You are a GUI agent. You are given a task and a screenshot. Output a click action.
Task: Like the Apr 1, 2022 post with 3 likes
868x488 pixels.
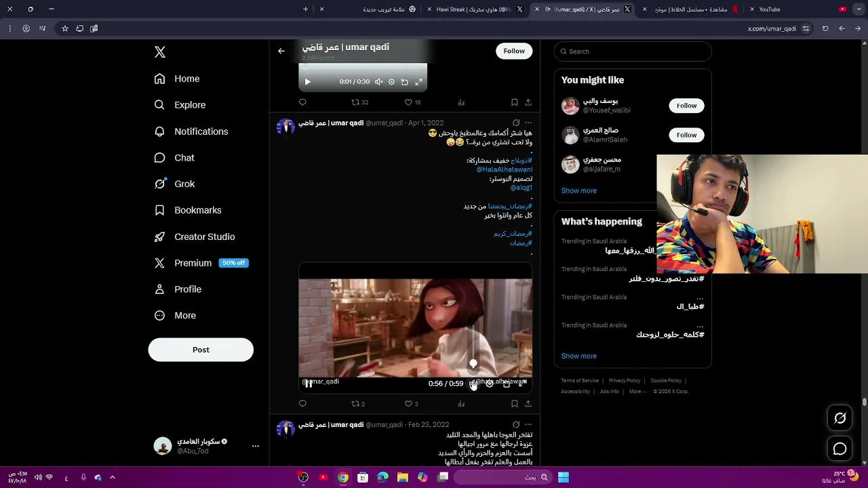411,404
